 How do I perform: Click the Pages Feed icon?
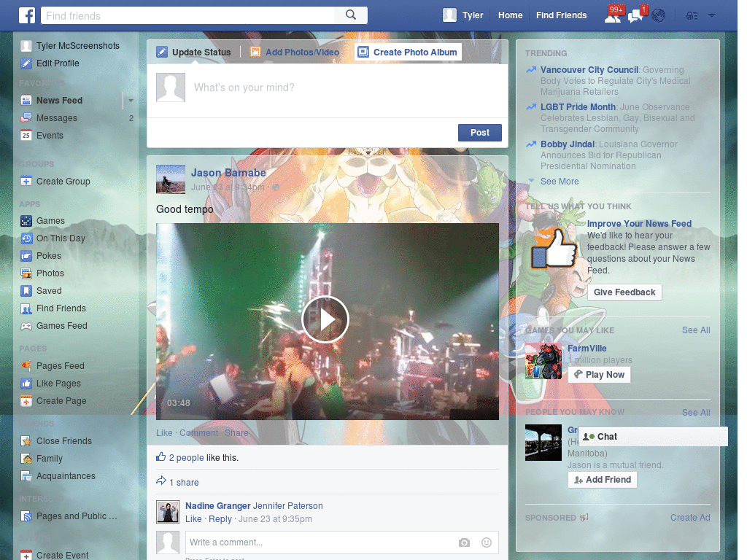(x=26, y=366)
